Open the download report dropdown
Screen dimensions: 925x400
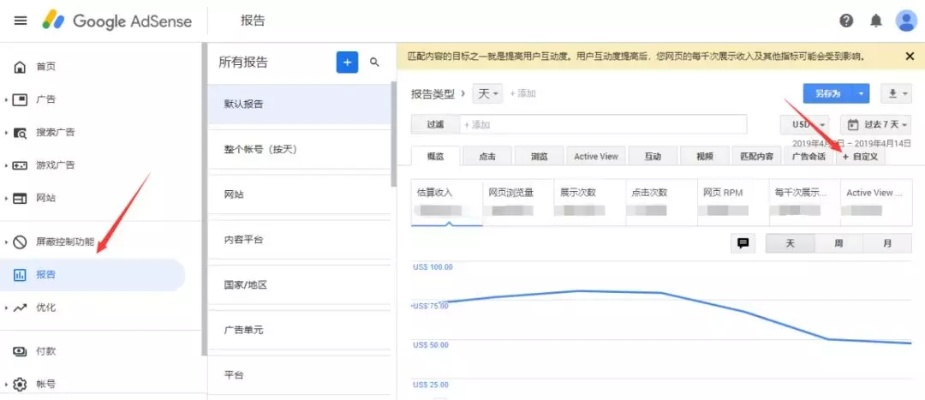[896, 93]
